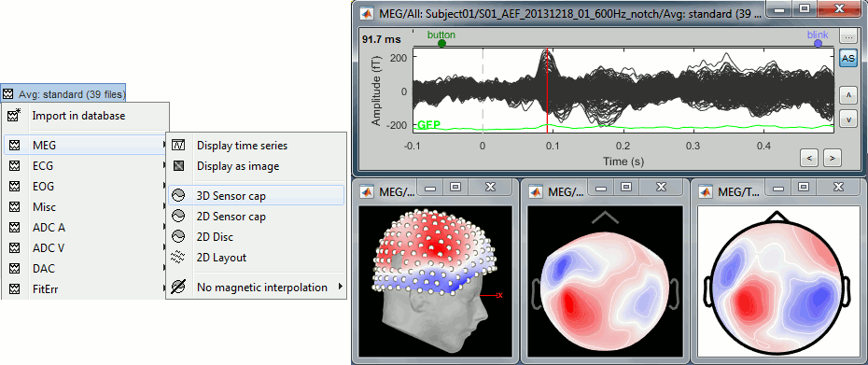Click the Display time series icon
This screenshot has width=868, height=365.
(x=178, y=146)
